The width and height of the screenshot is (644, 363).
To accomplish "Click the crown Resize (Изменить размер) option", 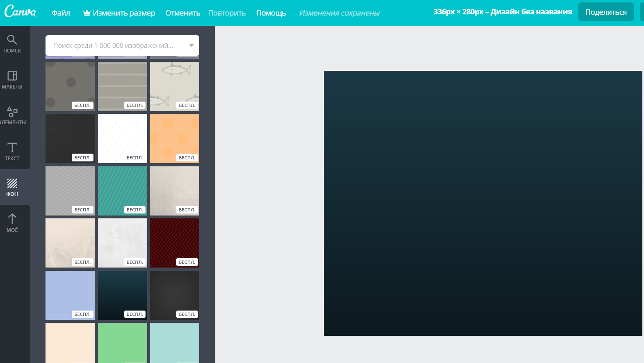I will pos(119,13).
